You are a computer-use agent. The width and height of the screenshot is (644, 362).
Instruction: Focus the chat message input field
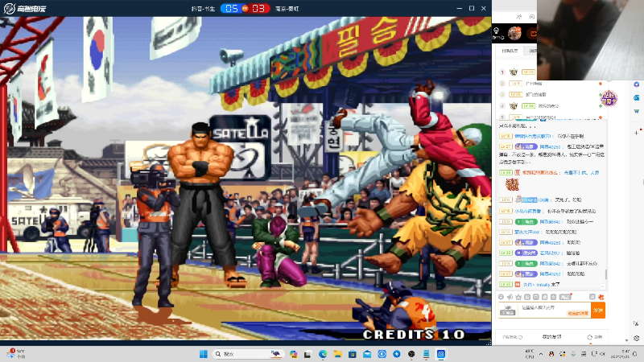point(554,311)
